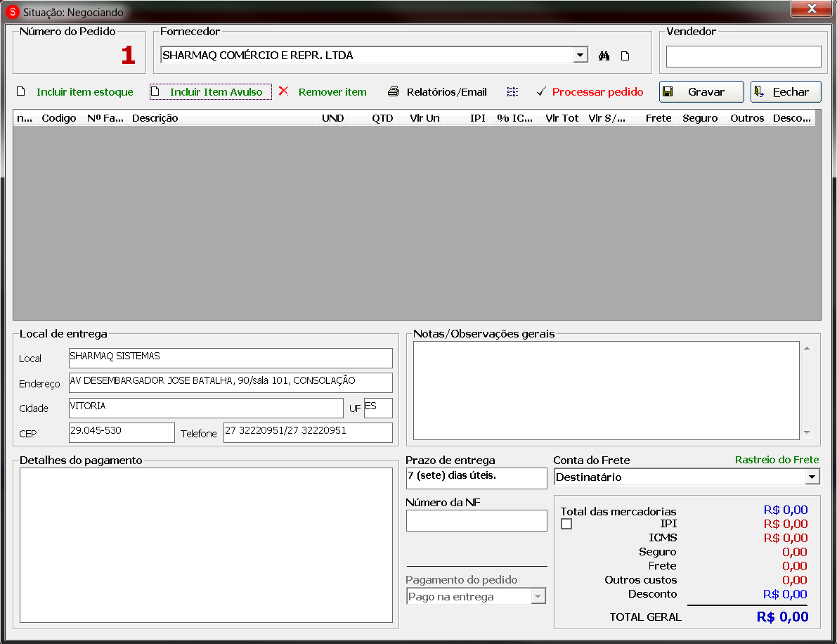Image resolution: width=837 pixels, height=644 pixels.
Task: Click the new supplier page icon
Action: 624,56
